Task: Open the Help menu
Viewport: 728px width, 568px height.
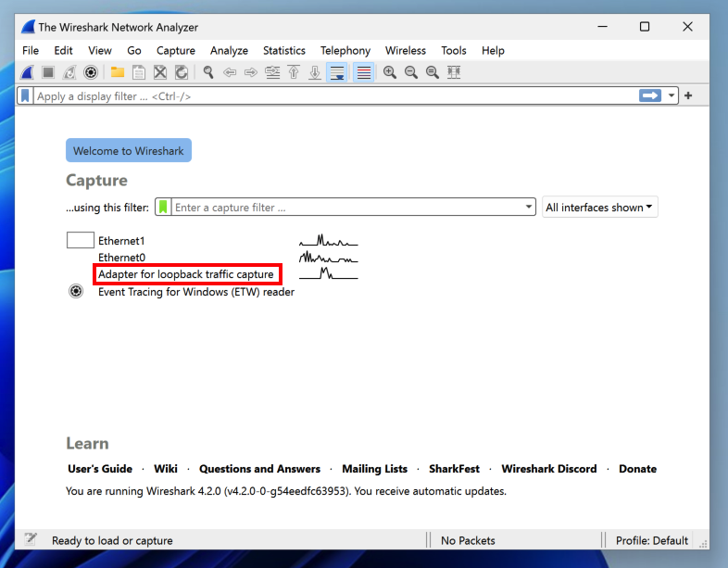Action: [x=493, y=51]
